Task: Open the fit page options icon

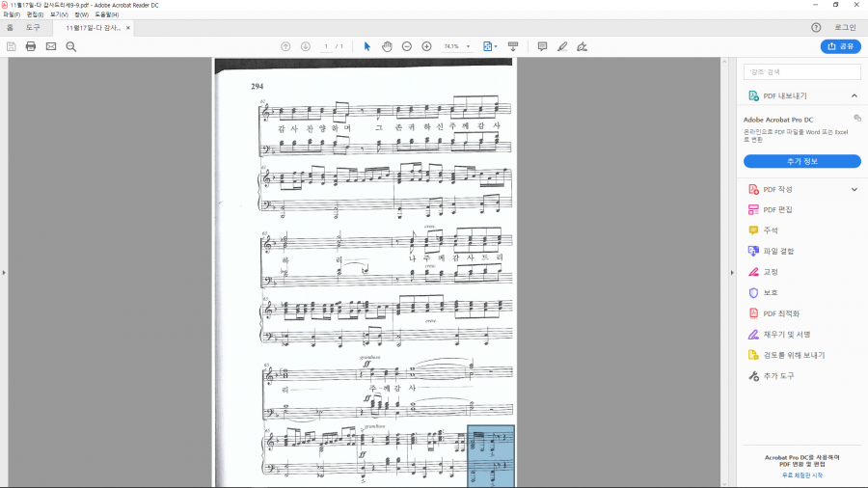Action: 490,46
